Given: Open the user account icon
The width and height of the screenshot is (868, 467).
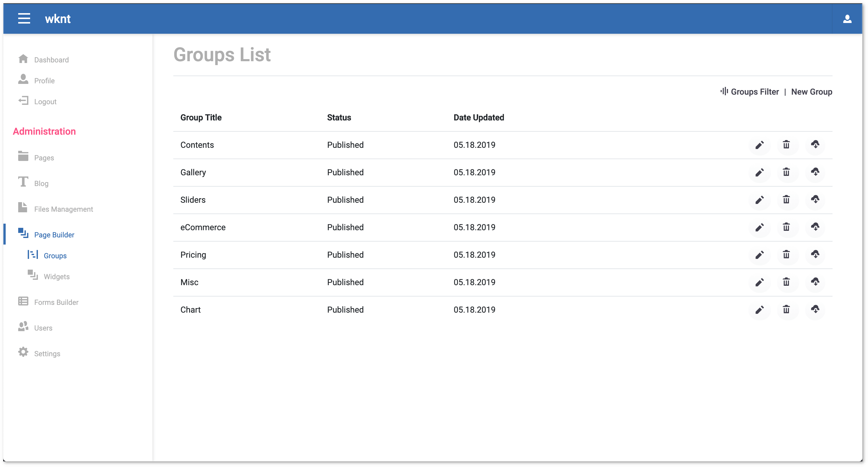Looking at the screenshot, I should click(x=847, y=19).
